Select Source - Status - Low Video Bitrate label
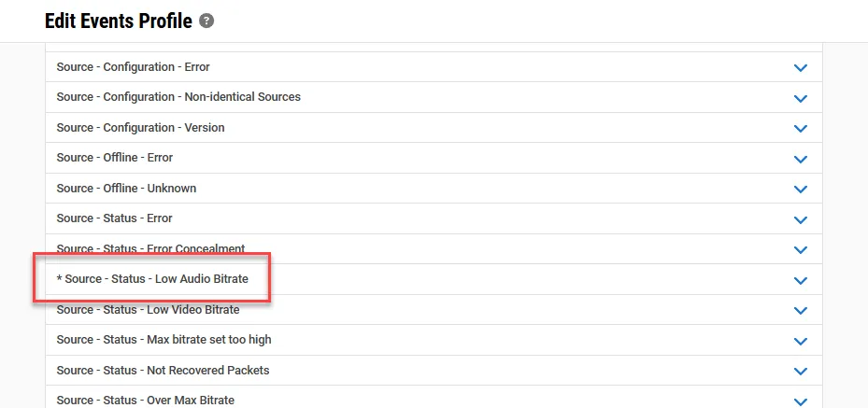 (148, 310)
